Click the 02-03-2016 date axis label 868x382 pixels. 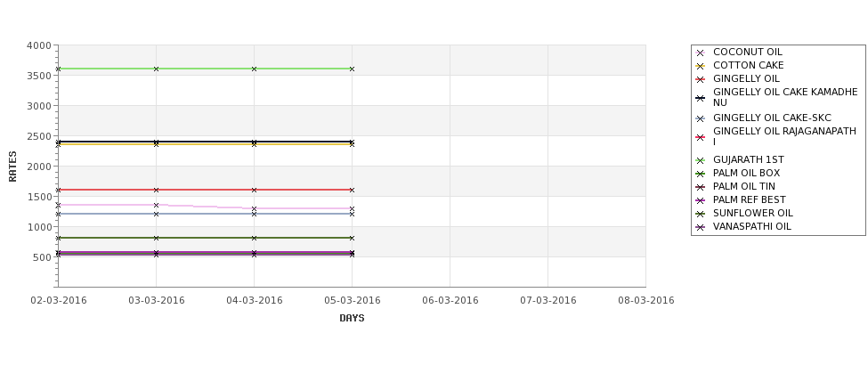tap(59, 301)
